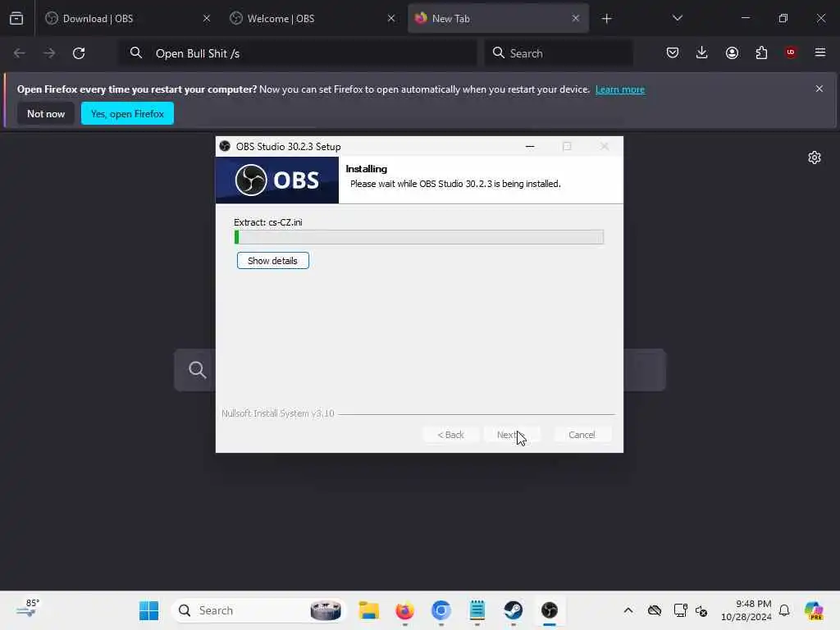Open the Copilot preview icon on taskbar
This screenshot has height=630, width=840.
[x=814, y=610]
